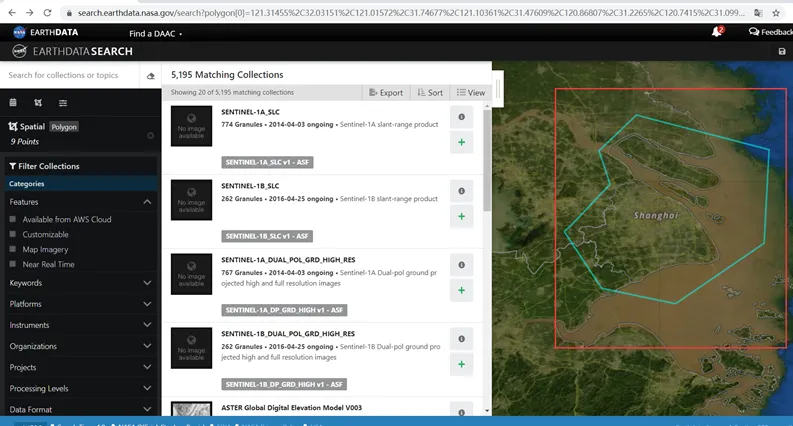Bookmark page with the star icon
Image resolution: width=793 pixels, height=426 pixels.
[776, 13]
